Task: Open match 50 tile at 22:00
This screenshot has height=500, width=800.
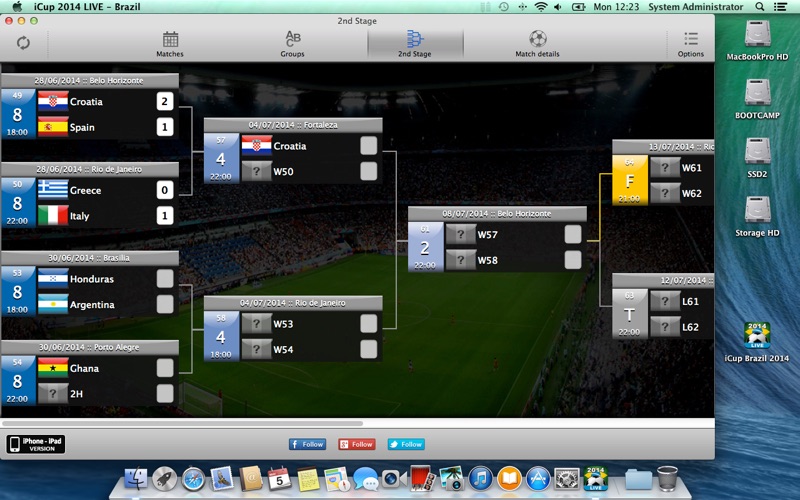Action: pyautogui.click(x=18, y=203)
